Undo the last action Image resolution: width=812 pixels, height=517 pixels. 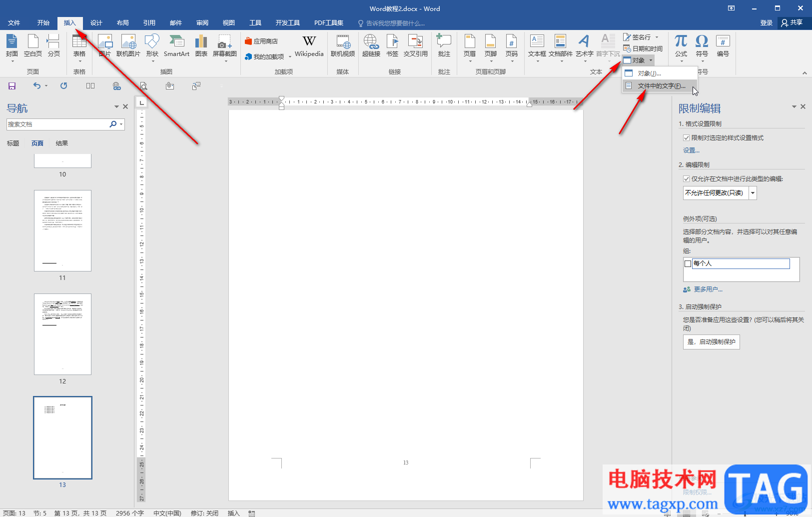[36, 85]
